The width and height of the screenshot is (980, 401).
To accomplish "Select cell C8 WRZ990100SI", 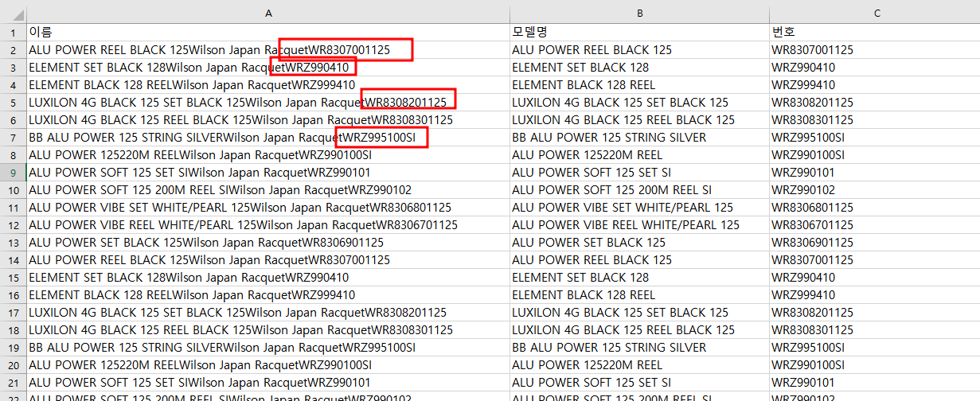I will click(x=875, y=155).
